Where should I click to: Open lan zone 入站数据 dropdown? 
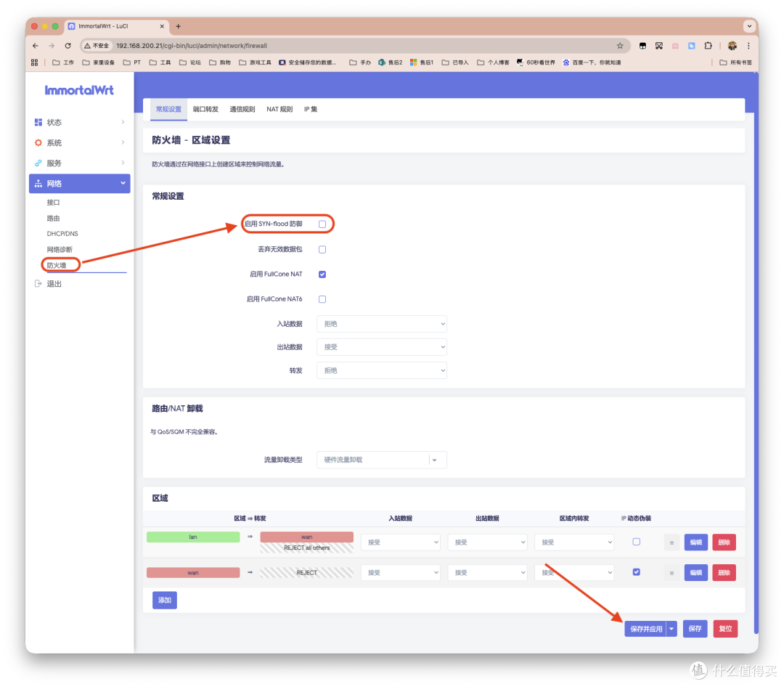point(401,542)
